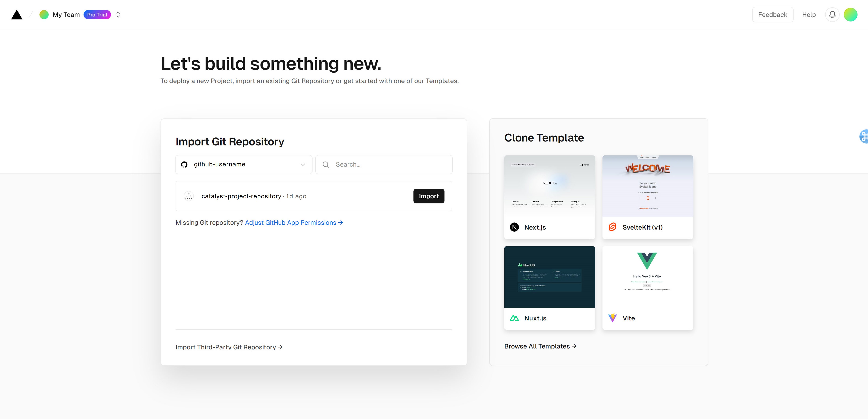Click Import button for catalyst-project-repository
Screen dimensions: 868x419
point(429,196)
